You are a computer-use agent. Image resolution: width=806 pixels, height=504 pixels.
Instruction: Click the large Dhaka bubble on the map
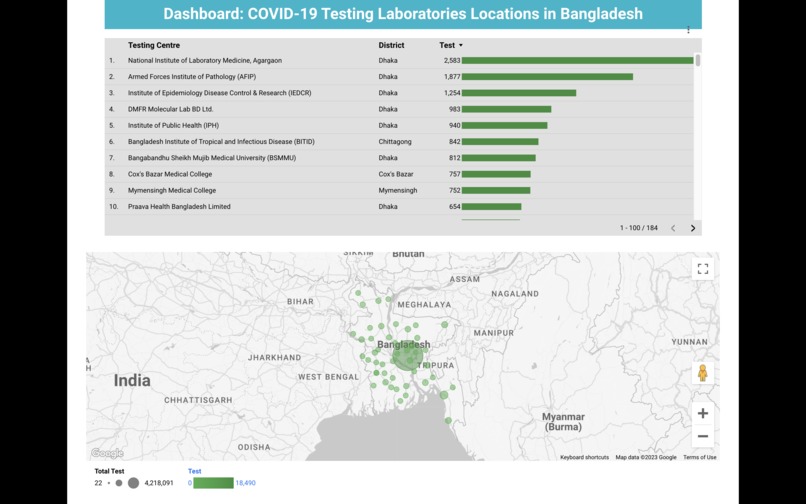pyautogui.click(x=408, y=356)
